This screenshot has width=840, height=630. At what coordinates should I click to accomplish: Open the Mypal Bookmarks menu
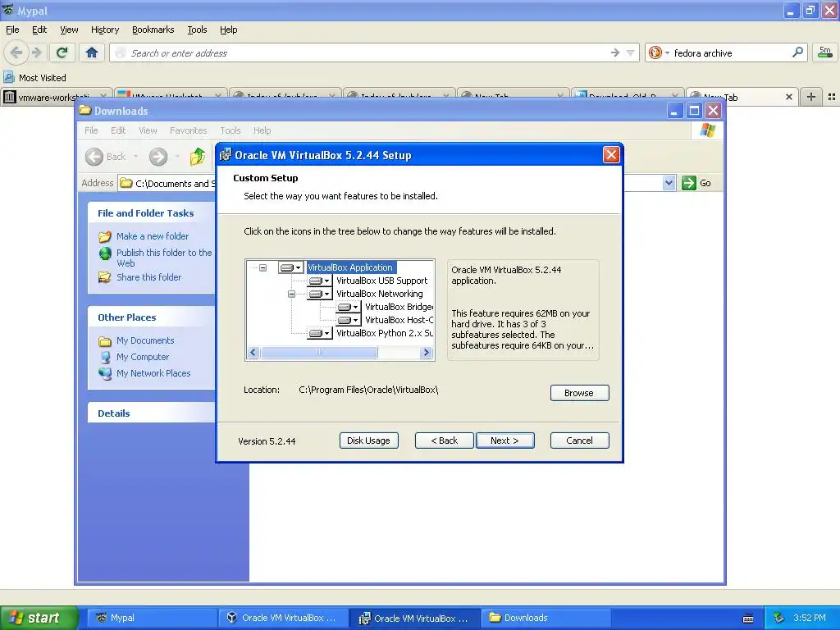coord(153,30)
